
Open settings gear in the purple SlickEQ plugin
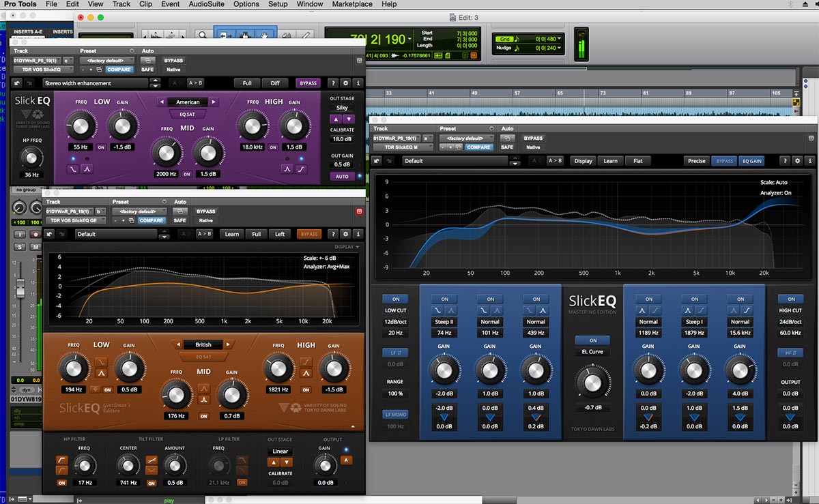click(x=346, y=83)
